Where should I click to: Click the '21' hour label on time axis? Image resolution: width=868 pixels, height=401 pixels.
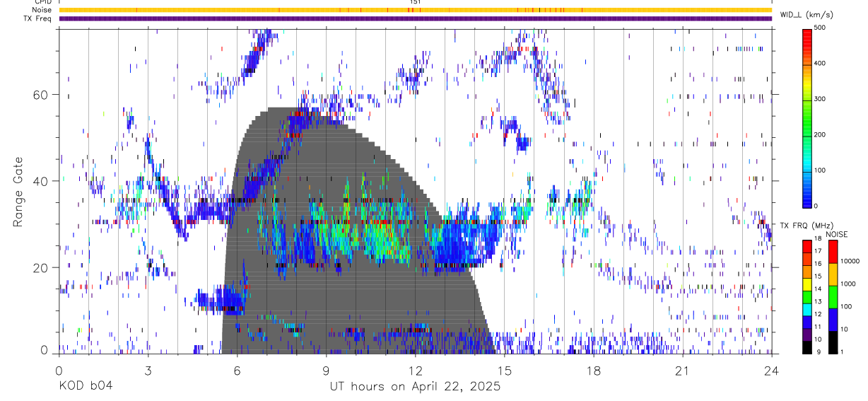coord(683,369)
